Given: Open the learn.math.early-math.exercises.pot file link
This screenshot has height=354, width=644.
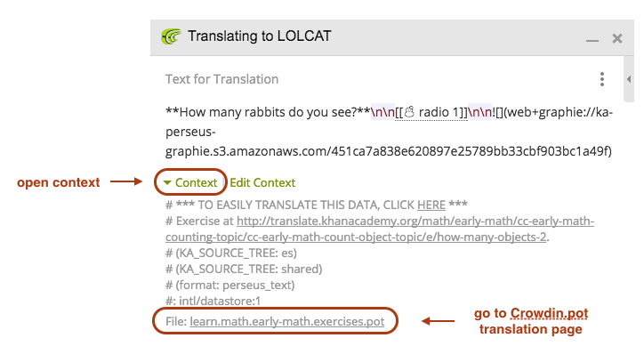Looking at the screenshot, I should click(x=287, y=321).
